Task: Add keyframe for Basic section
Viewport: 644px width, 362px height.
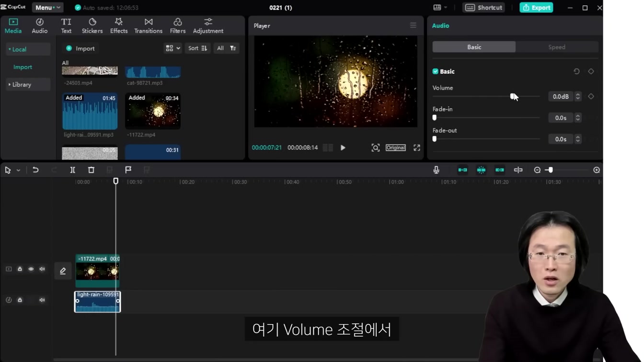Action: [x=591, y=71]
